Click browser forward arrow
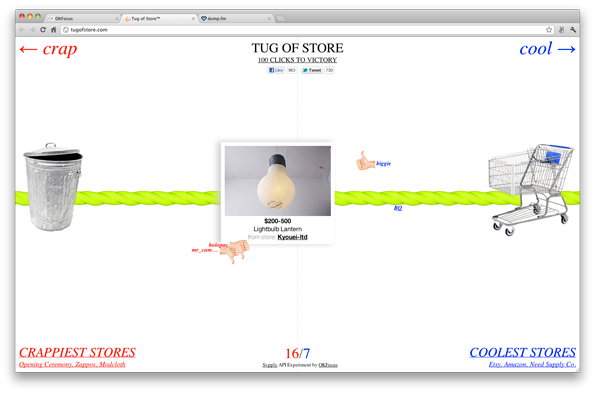595x393 pixels. (x=32, y=30)
